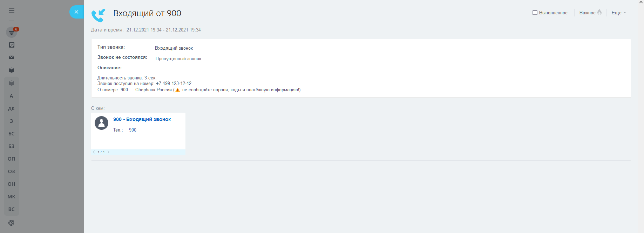Click the scroll-up arrow of the page scrollbar
This screenshot has height=233, width=644.
[x=641, y=2]
